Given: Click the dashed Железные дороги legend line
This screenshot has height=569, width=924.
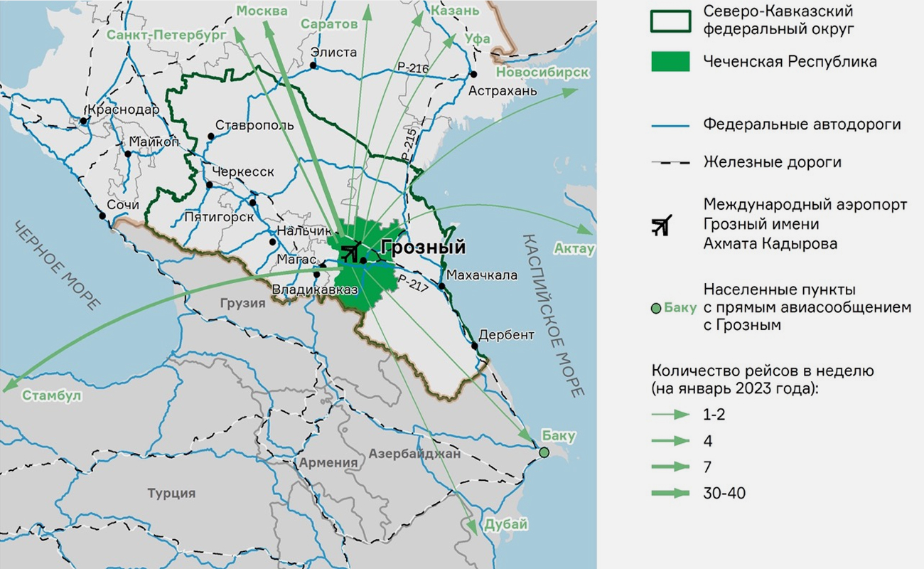Looking at the screenshot, I should 671,163.
